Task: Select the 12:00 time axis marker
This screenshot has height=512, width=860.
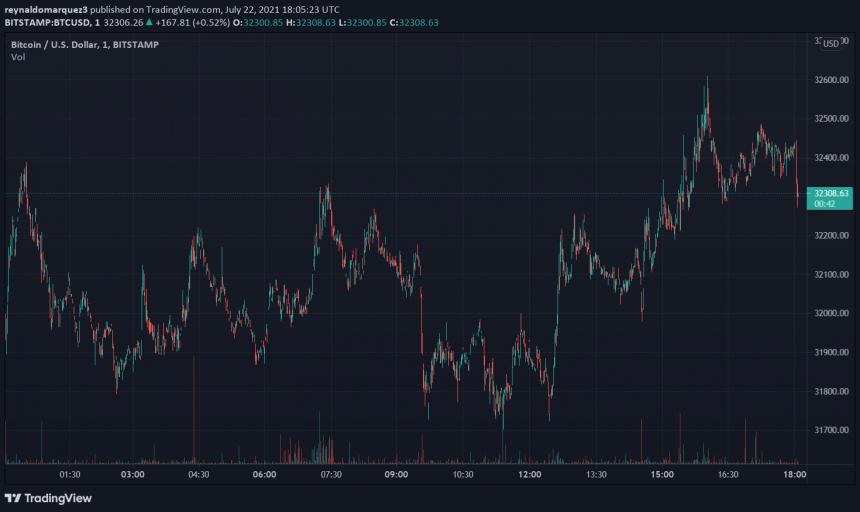Action: click(529, 474)
